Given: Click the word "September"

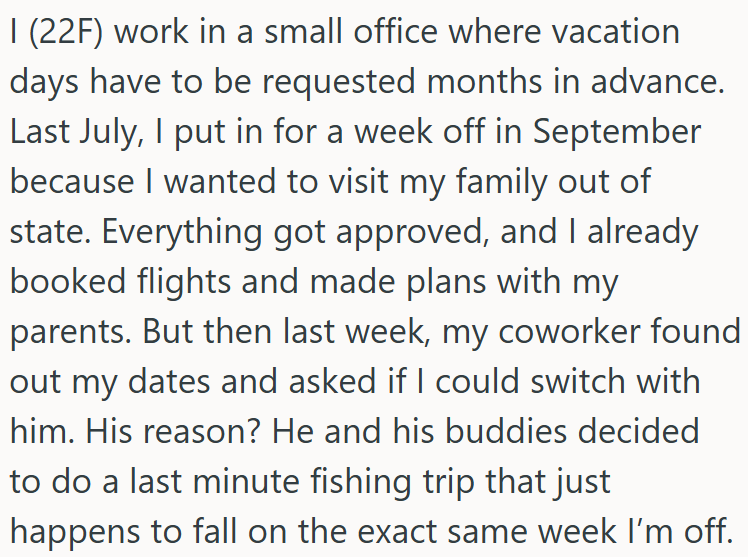Looking at the screenshot, I should click(x=617, y=134).
